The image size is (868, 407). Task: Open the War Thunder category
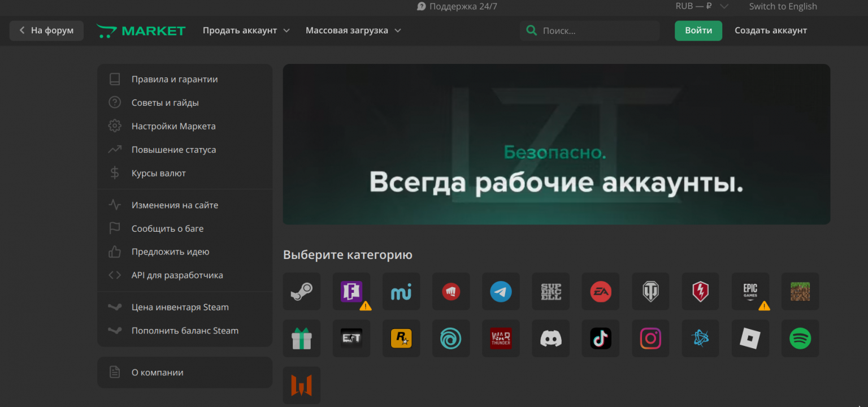[501, 339]
